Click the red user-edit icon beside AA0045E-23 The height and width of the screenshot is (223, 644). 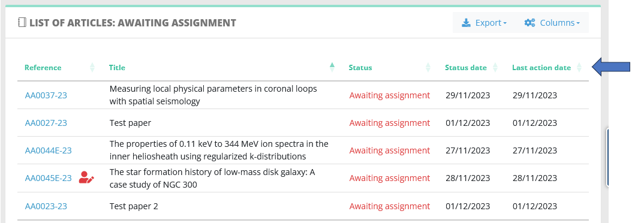tap(87, 177)
